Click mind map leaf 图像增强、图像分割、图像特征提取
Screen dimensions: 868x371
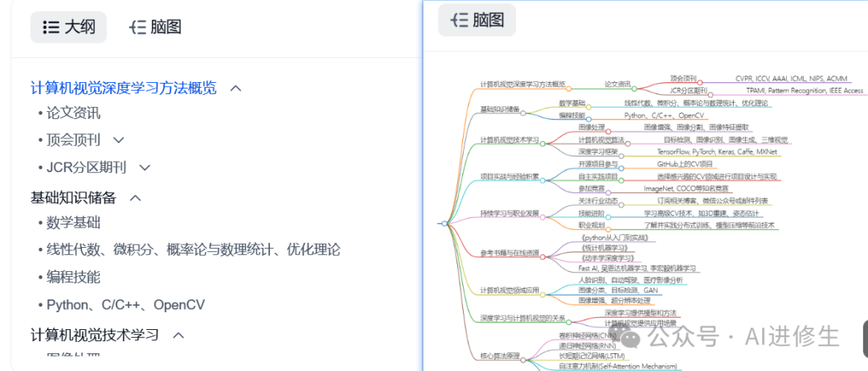(696, 127)
